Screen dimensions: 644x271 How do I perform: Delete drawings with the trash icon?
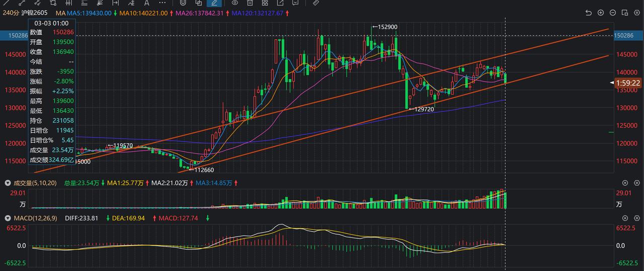250,3
